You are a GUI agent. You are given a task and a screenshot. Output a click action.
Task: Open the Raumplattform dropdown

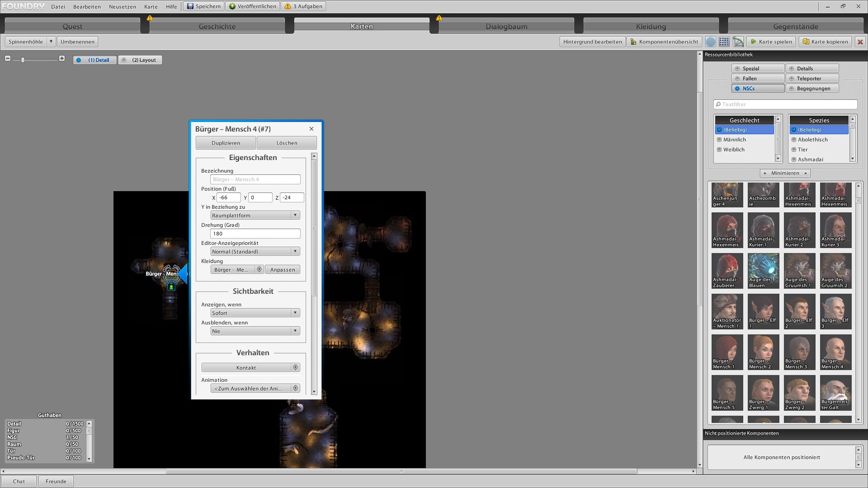tap(255, 215)
